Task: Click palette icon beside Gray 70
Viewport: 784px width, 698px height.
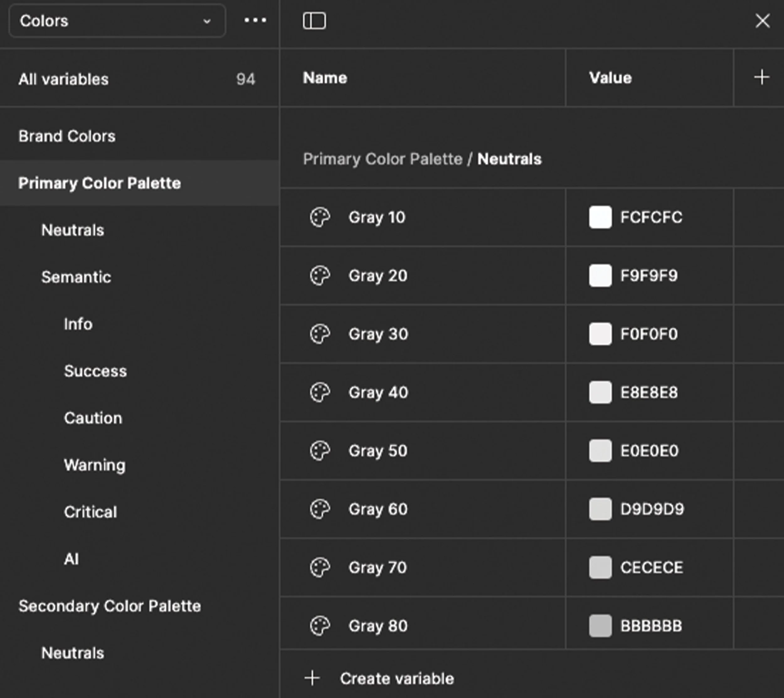Action: coord(320,567)
